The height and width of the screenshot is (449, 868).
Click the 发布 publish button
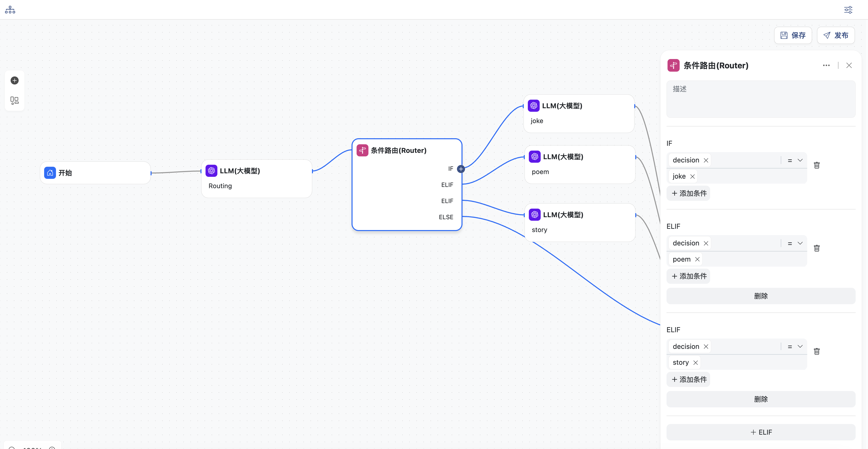coord(836,35)
